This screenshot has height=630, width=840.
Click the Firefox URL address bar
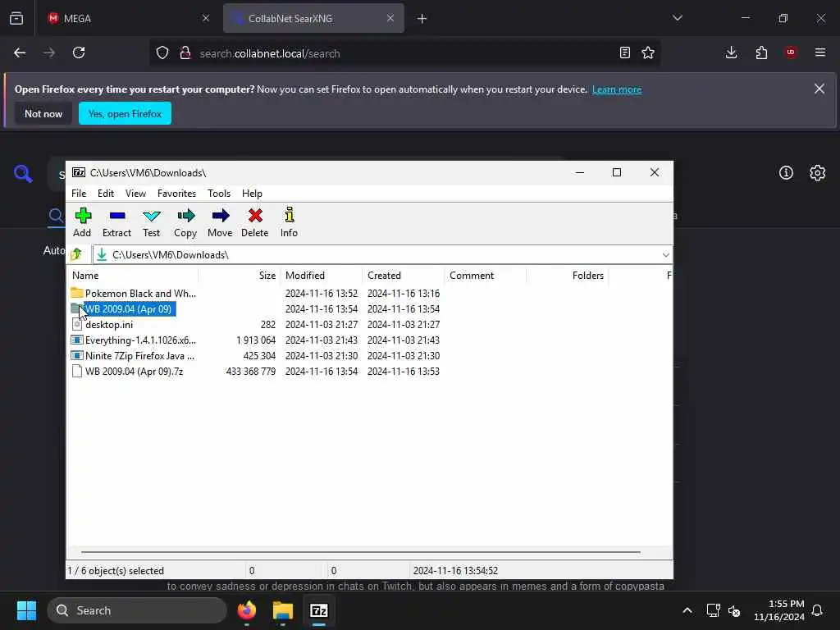tap(404, 53)
